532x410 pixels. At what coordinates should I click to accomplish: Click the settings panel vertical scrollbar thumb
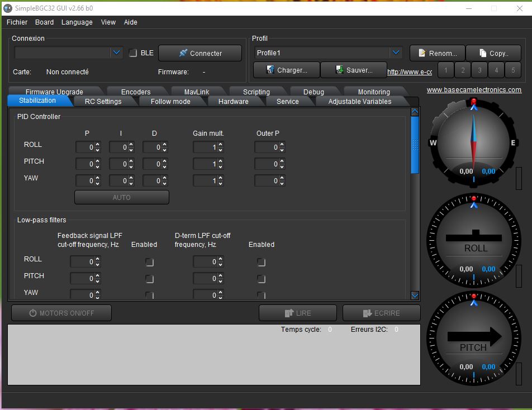(x=415, y=145)
